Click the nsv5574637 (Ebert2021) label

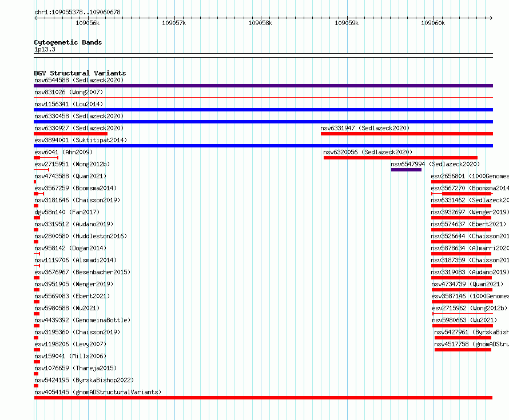[x=469, y=224]
